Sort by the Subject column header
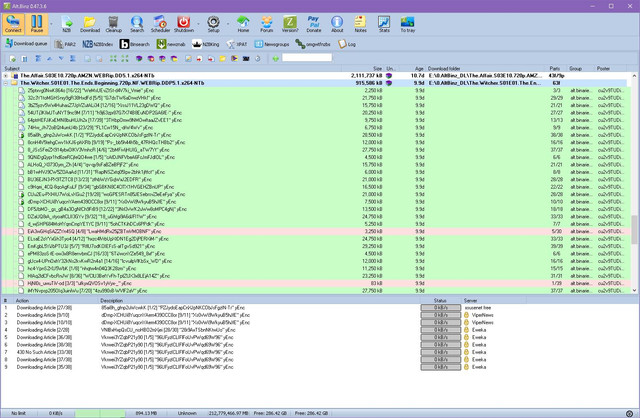The height and width of the screenshot is (418, 640). pyautogui.click(x=171, y=68)
